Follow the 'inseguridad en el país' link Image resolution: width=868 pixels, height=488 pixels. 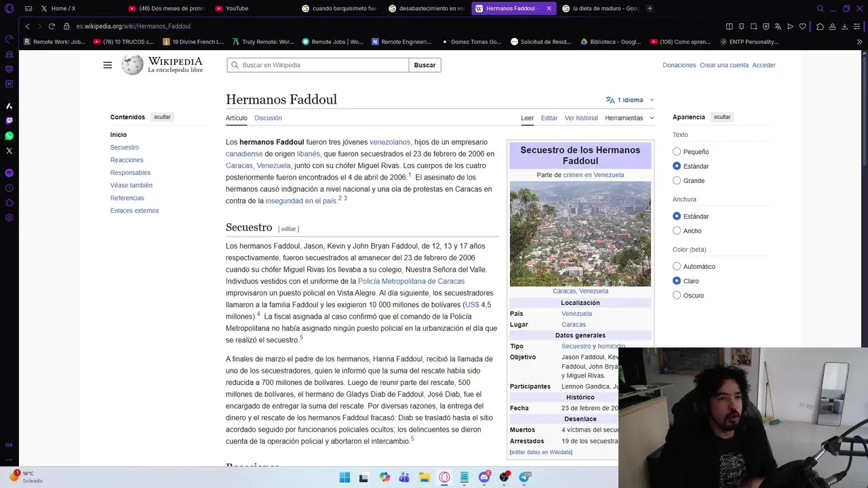point(301,201)
